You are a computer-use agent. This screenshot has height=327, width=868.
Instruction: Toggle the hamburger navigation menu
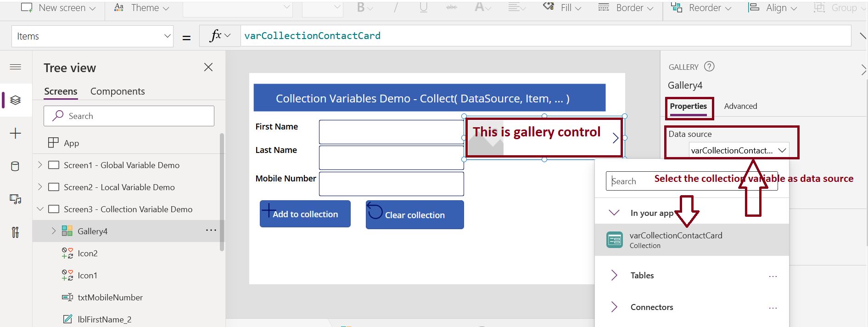pos(16,67)
